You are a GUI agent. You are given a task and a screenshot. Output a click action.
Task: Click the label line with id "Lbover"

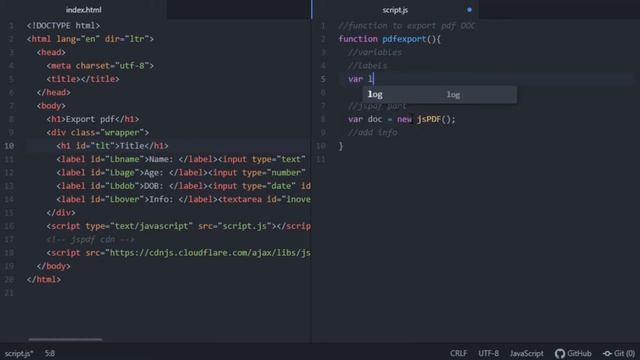click(x=183, y=199)
